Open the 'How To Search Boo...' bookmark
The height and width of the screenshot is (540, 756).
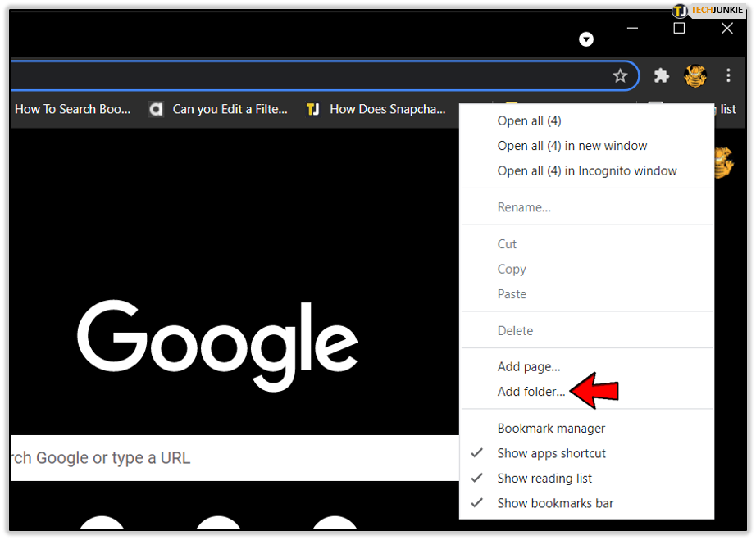(72, 109)
